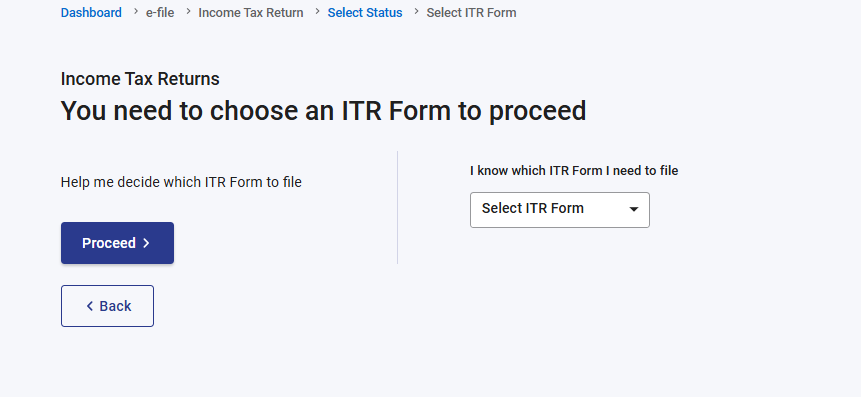Open the Select ITR Form dropdown

tap(560, 210)
